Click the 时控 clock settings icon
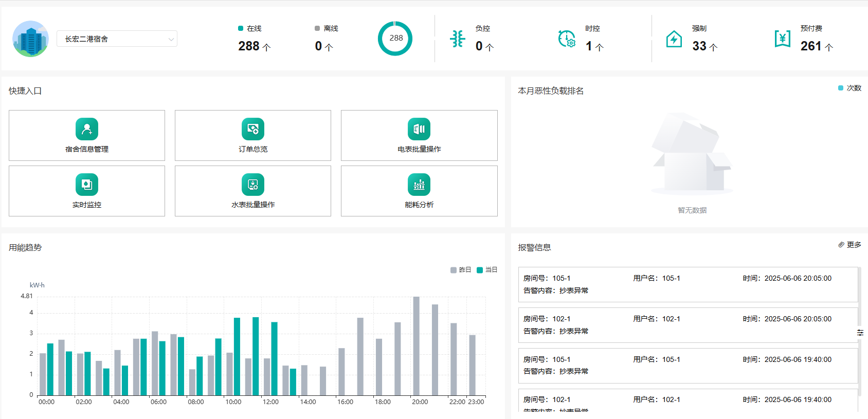This screenshot has height=419, width=868. coord(567,39)
